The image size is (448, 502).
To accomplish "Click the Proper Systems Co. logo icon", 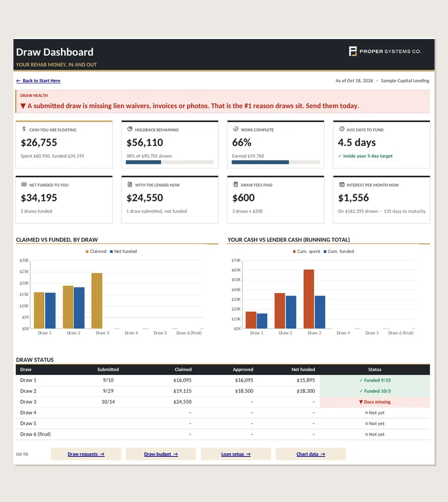I will click(352, 51).
